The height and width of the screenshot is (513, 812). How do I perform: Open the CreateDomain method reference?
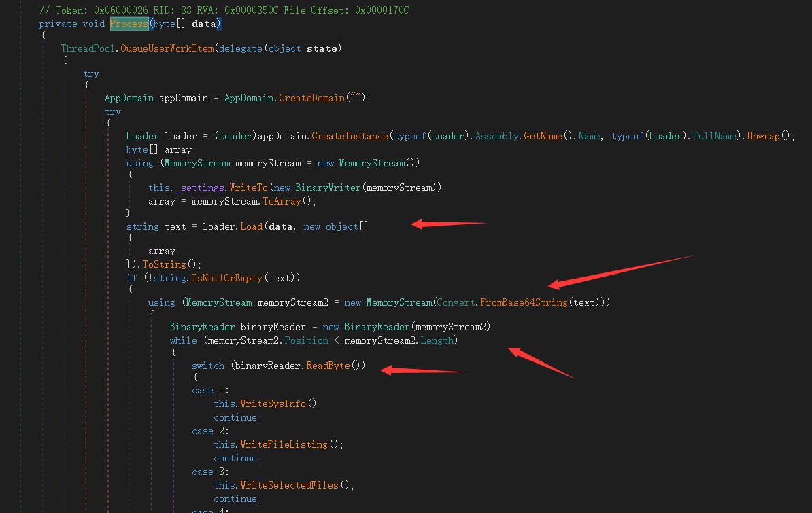coord(311,98)
